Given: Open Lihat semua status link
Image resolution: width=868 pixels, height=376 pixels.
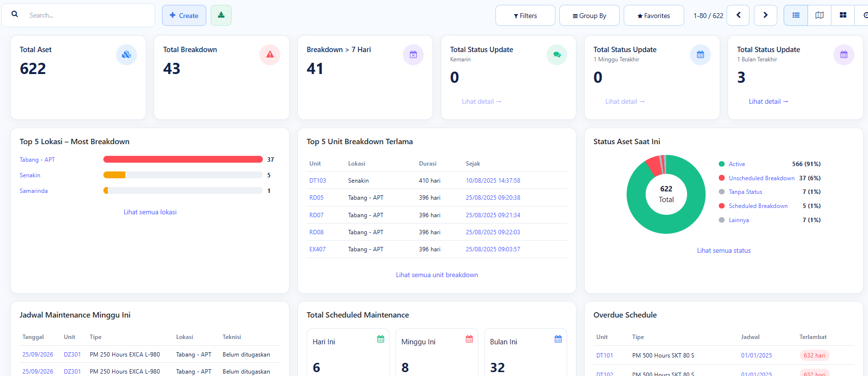Looking at the screenshot, I should 724,250.
